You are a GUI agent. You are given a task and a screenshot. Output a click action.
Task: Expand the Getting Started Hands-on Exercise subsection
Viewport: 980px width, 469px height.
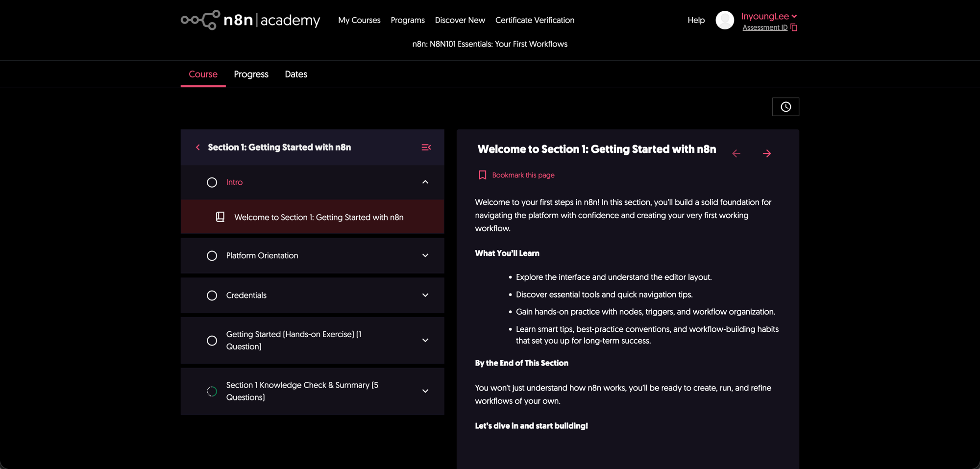point(425,341)
